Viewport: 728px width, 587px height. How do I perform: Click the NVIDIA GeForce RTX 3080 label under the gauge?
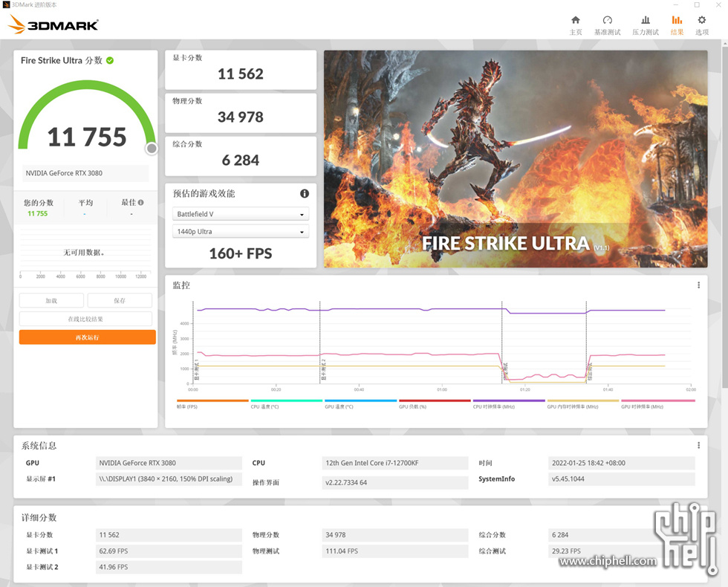pos(85,173)
